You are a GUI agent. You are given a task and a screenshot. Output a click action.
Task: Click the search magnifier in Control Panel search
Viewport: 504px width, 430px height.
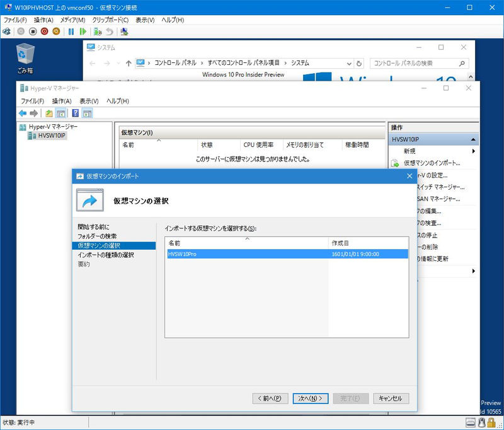click(462, 63)
